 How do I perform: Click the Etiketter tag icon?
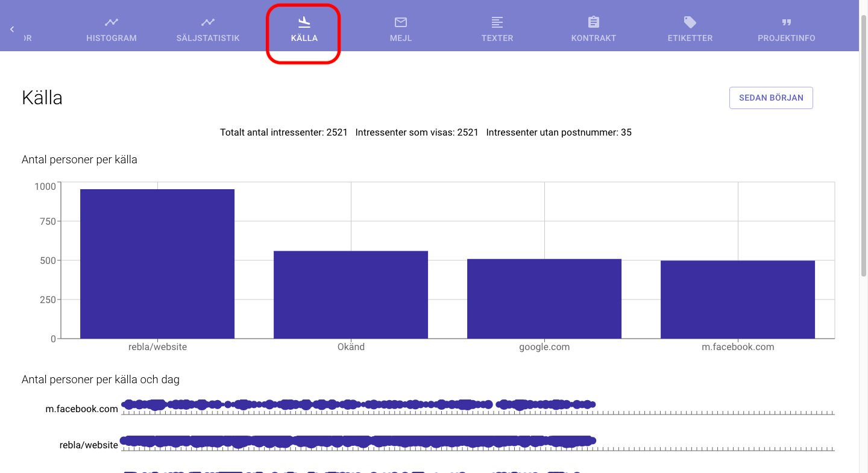click(690, 22)
